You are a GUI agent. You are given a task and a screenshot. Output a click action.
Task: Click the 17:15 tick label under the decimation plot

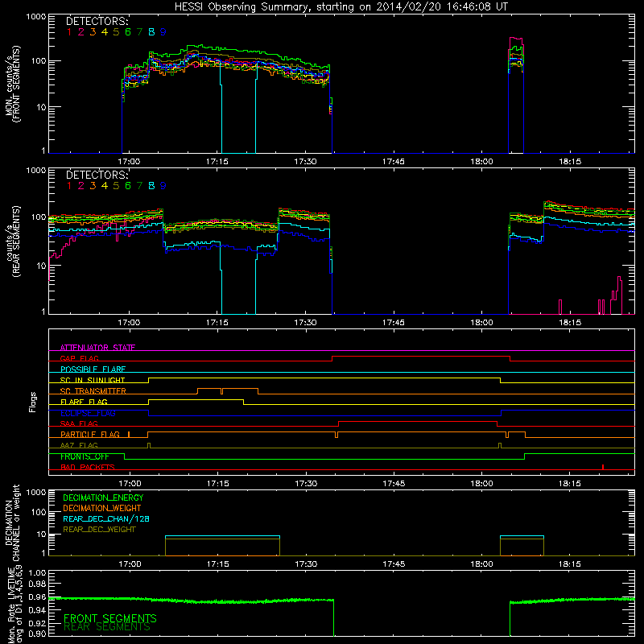point(217,564)
